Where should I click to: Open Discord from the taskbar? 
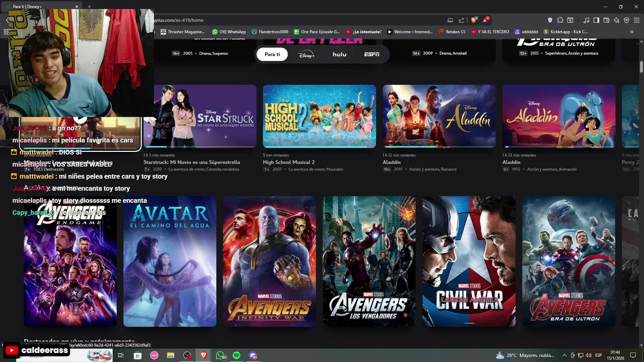253,355
